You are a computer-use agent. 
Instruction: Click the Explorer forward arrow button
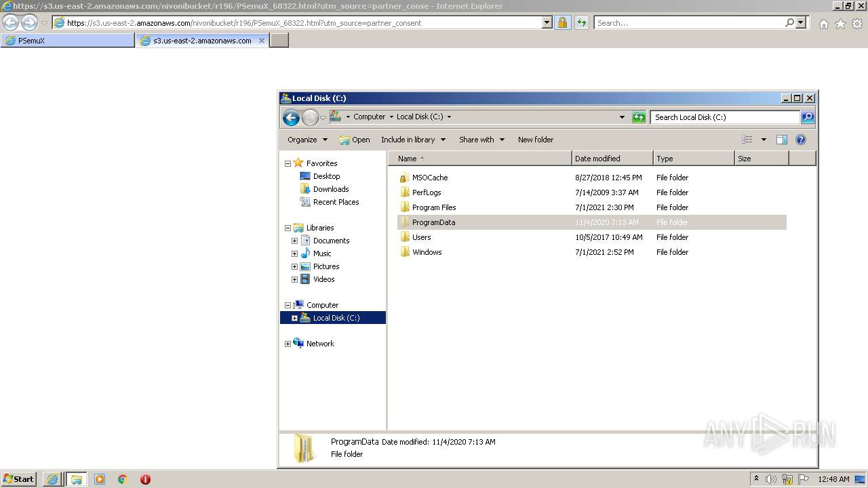tap(310, 117)
